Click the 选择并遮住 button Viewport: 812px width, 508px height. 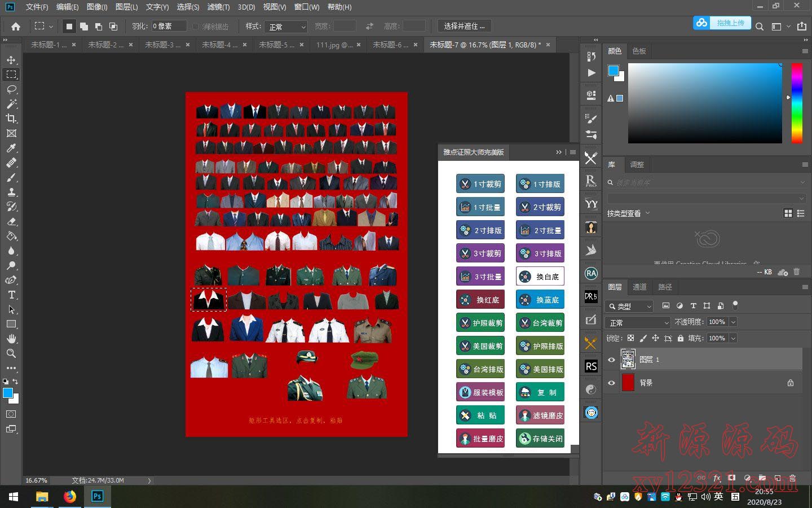click(x=464, y=26)
